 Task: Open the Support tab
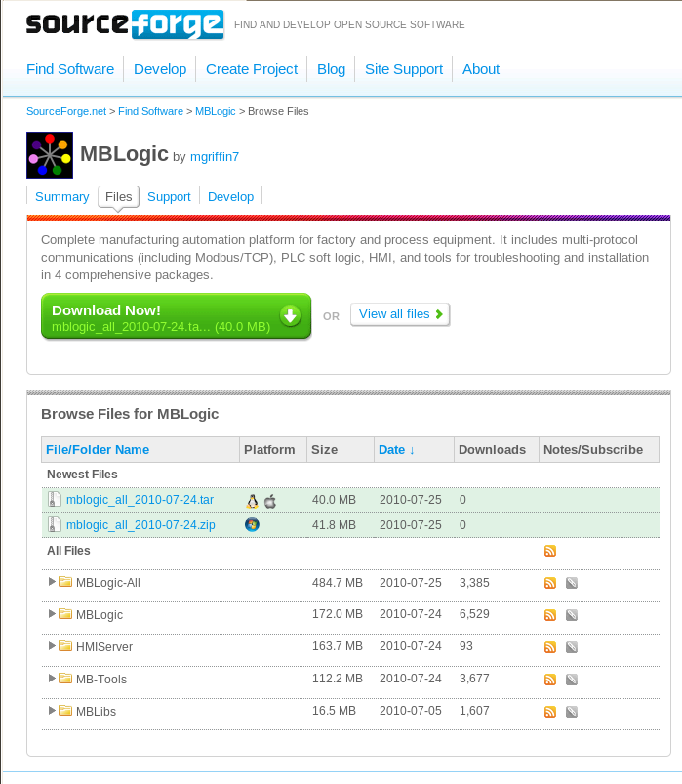point(169,196)
